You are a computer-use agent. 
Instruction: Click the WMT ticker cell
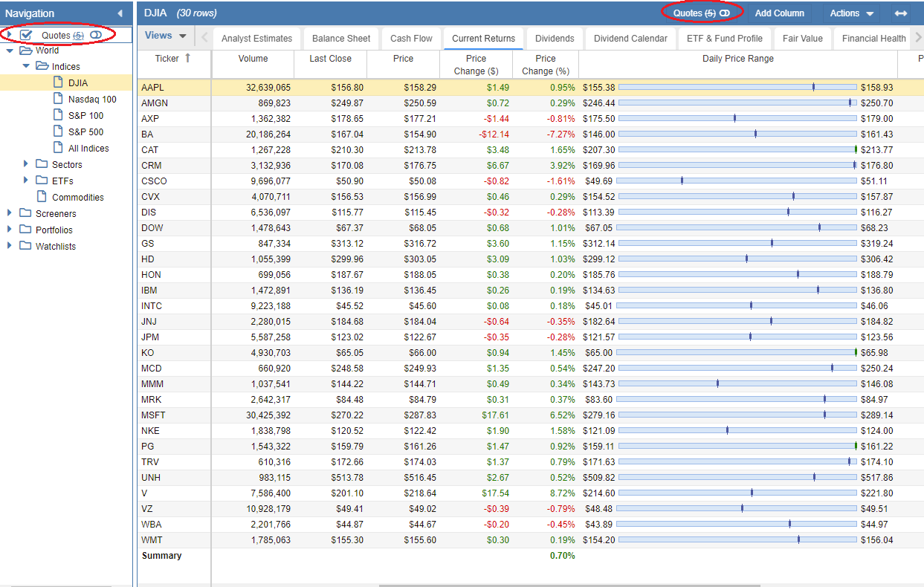click(174, 539)
